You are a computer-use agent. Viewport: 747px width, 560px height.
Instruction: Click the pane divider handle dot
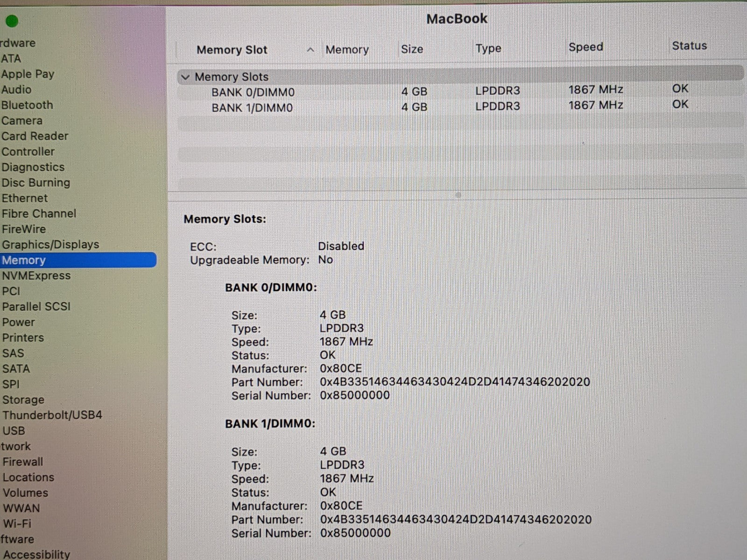coord(458,195)
